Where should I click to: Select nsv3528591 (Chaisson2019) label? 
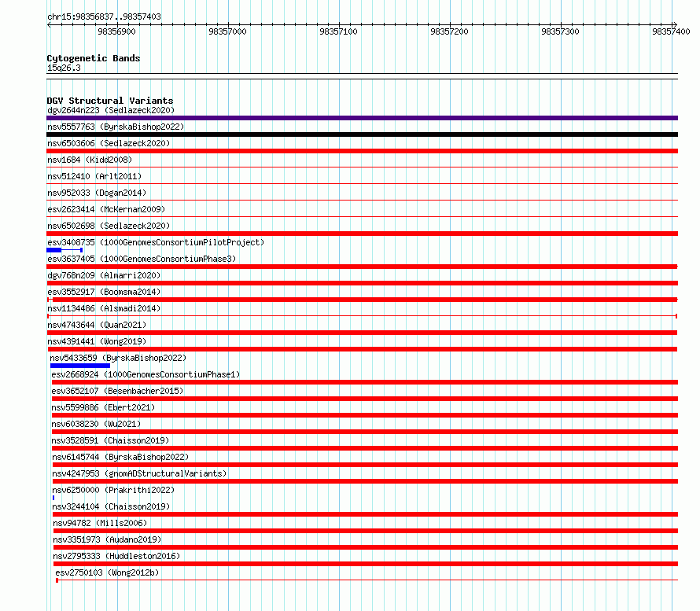point(110,440)
